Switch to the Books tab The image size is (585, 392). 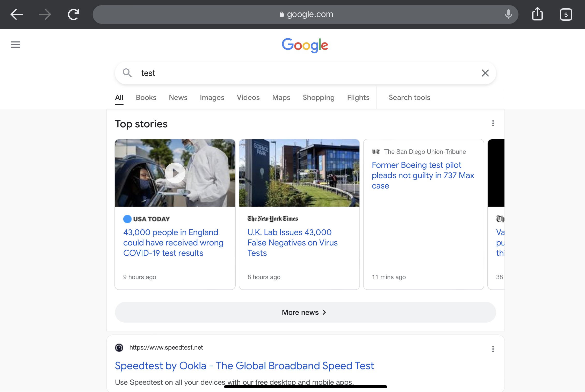tap(146, 98)
